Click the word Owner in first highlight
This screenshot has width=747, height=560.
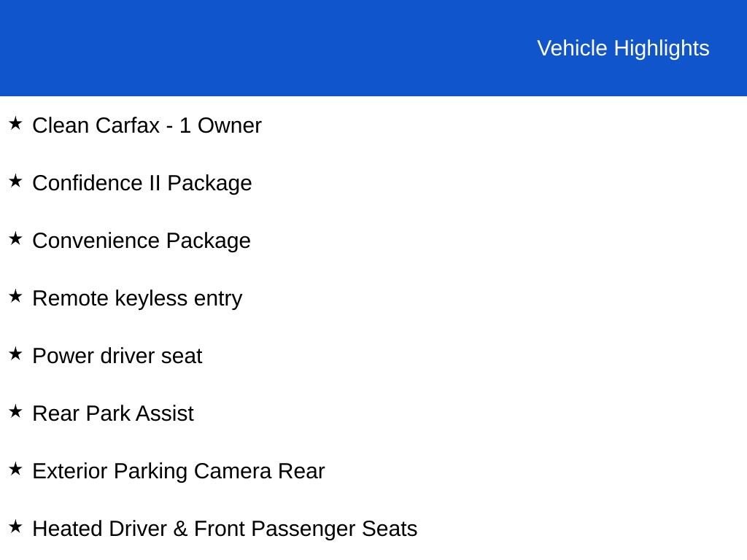230,125
